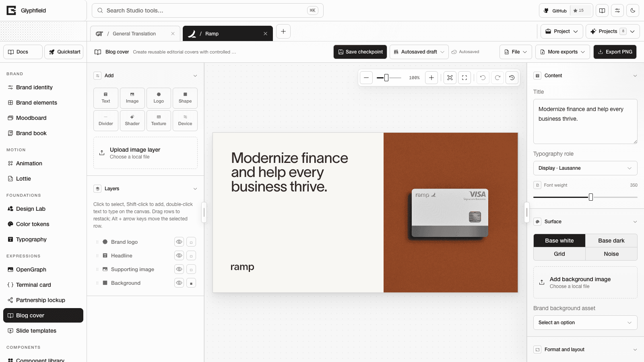This screenshot has width=644, height=362.
Task: Zoom in with the plus icon
Action: pos(431,78)
